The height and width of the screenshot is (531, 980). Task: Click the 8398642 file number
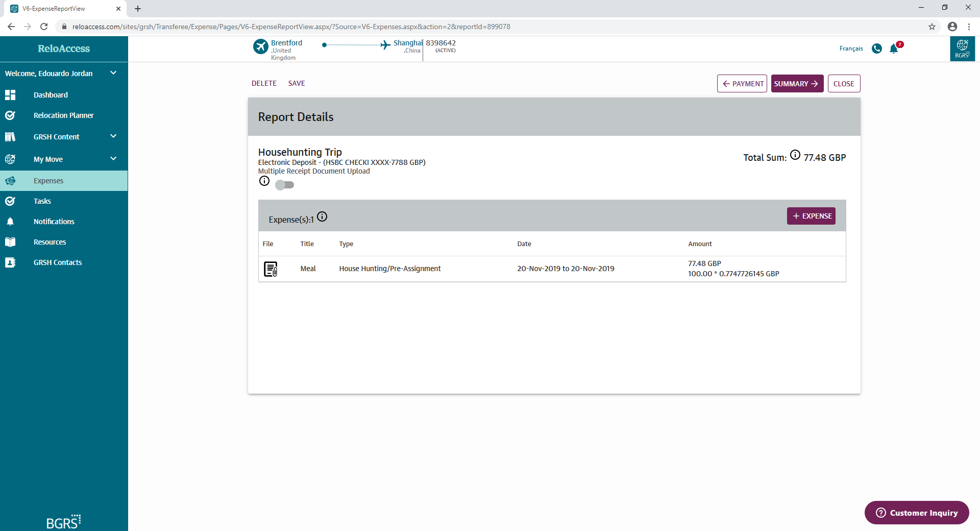click(x=441, y=43)
